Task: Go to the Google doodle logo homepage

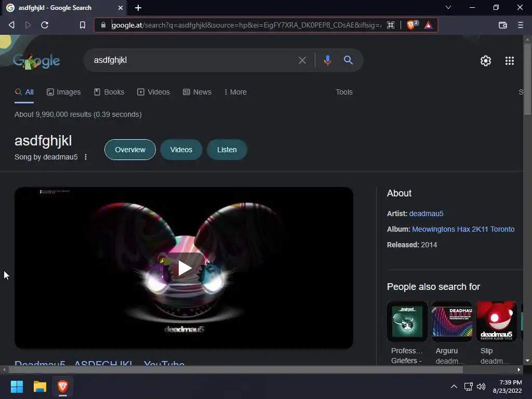Action: [x=36, y=61]
